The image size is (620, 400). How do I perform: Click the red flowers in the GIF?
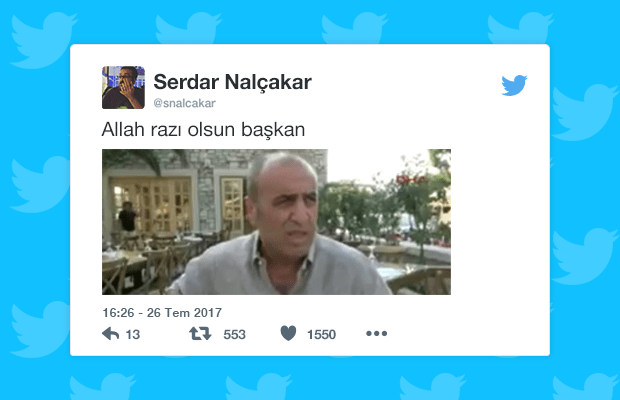411,180
